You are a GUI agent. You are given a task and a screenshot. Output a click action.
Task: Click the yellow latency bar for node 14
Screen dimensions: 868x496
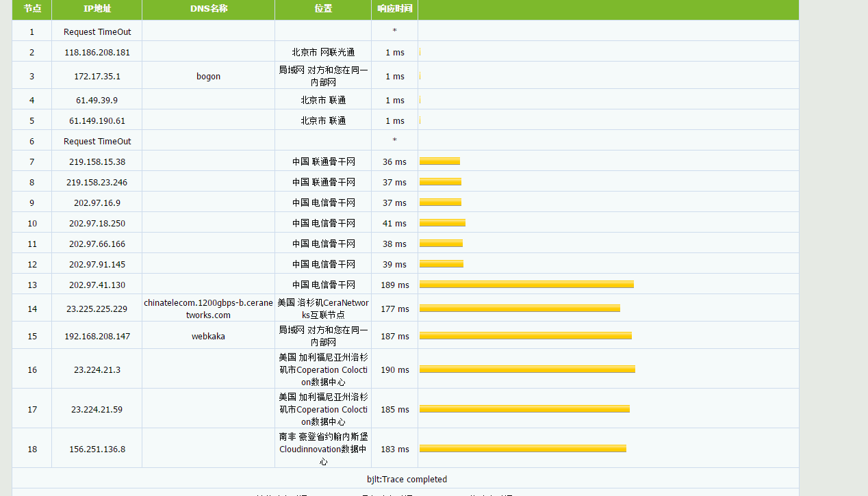(520, 308)
